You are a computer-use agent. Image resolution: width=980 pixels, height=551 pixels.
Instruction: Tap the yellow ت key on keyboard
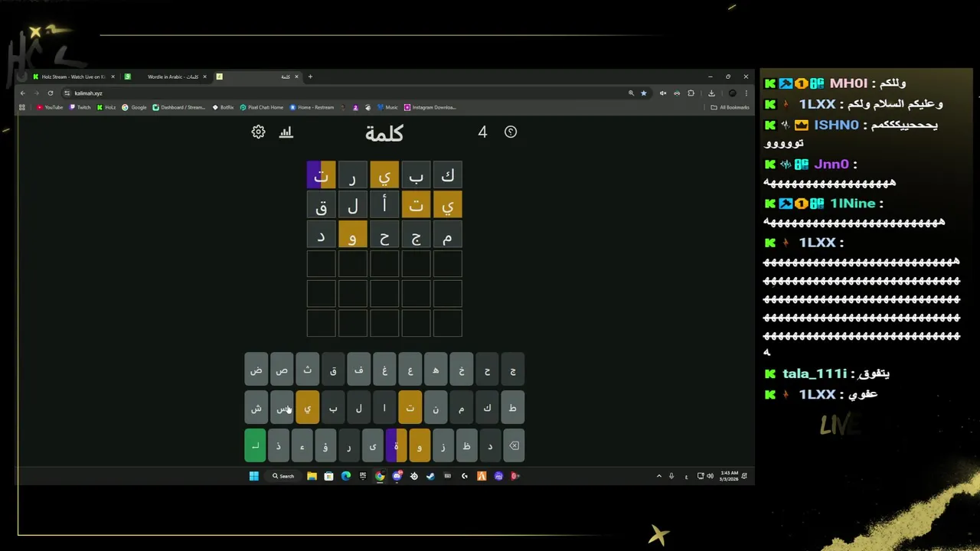(410, 407)
